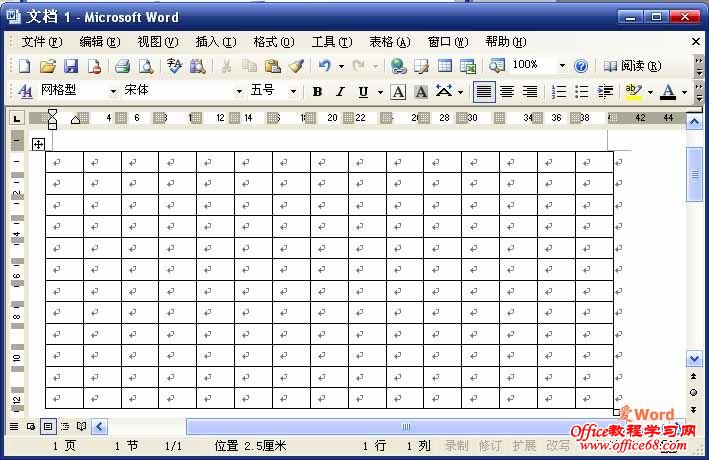The width and height of the screenshot is (709, 460).
Task: Open the 表格(A) menu
Action: click(389, 42)
